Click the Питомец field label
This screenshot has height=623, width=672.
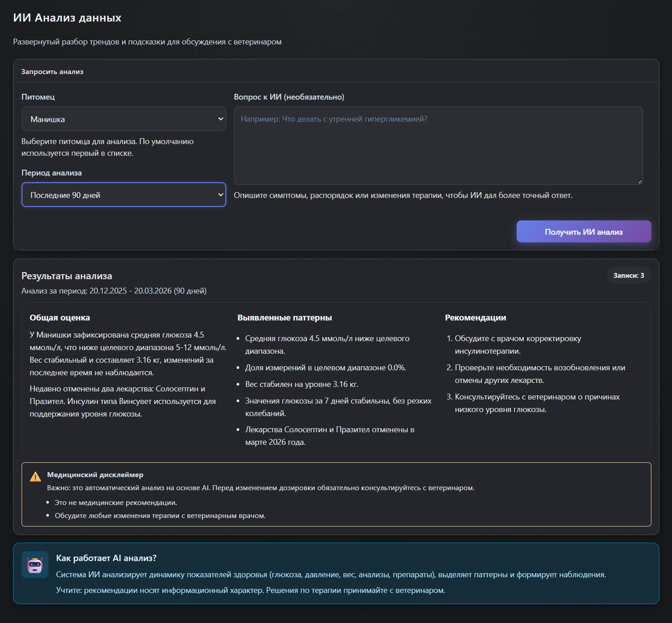pos(38,97)
